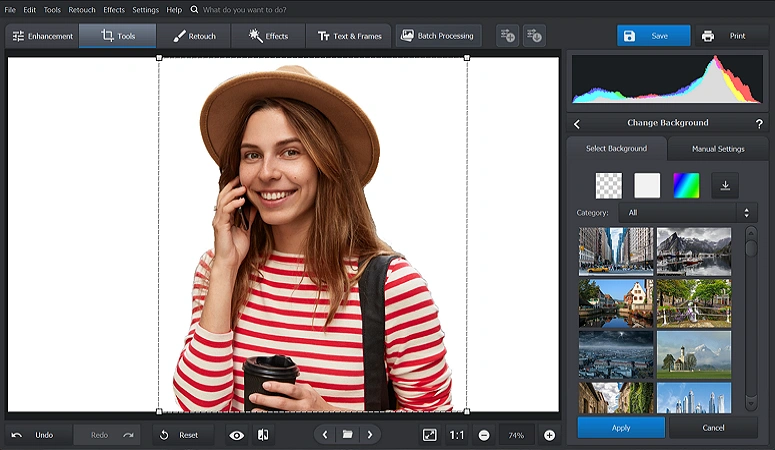Click the history list clock icon
This screenshot has height=450, width=775.
click(534, 36)
